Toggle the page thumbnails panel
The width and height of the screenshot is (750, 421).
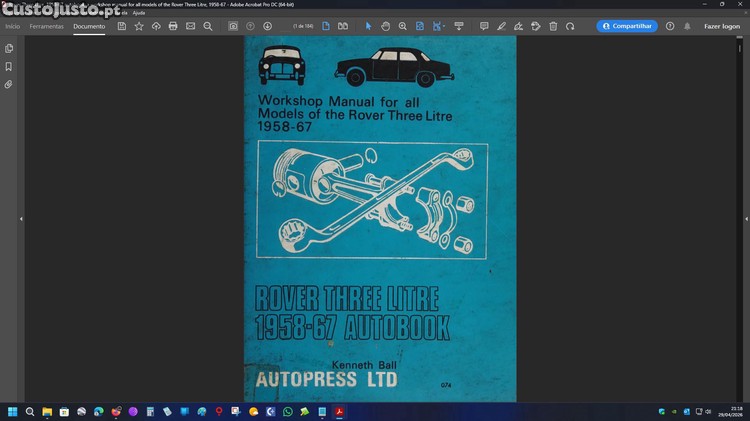click(x=9, y=48)
